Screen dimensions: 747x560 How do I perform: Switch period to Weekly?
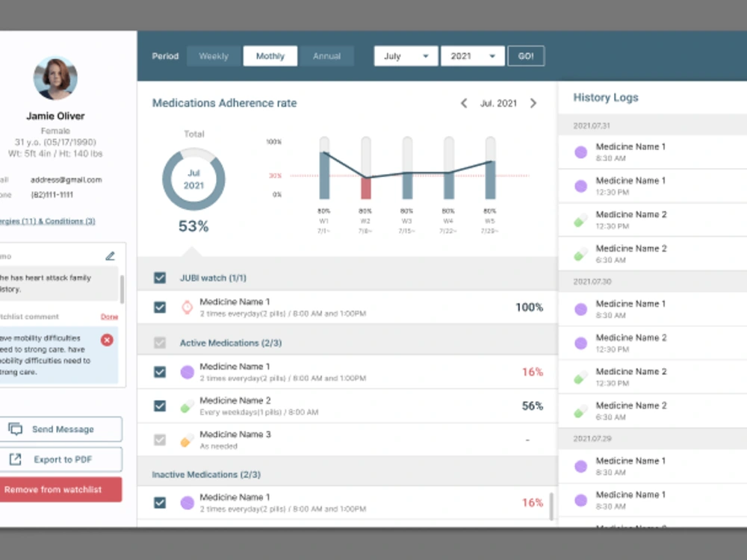(x=214, y=56)
